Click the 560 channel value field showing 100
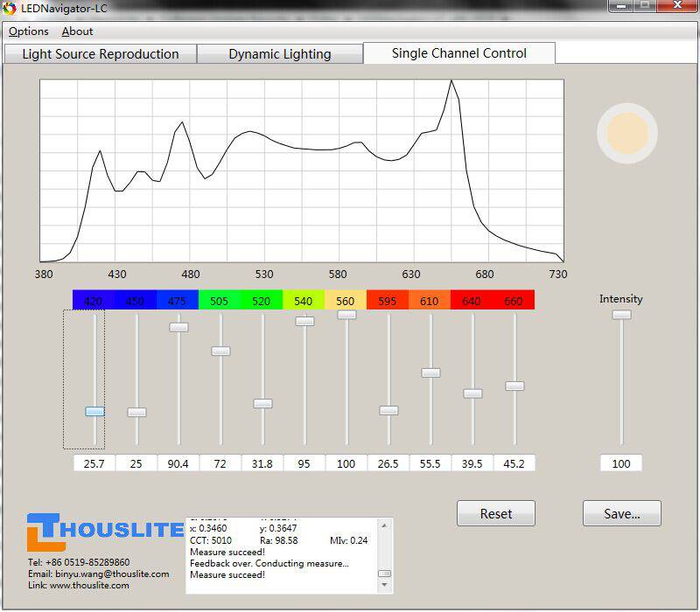This screenshot has height=612, width=700. (346, 463)
